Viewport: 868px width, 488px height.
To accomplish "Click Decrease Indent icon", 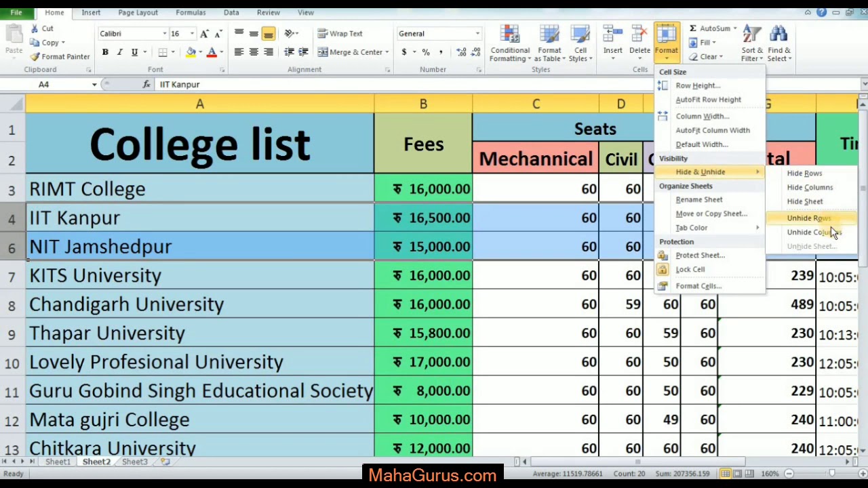I will tap(290, 52).
